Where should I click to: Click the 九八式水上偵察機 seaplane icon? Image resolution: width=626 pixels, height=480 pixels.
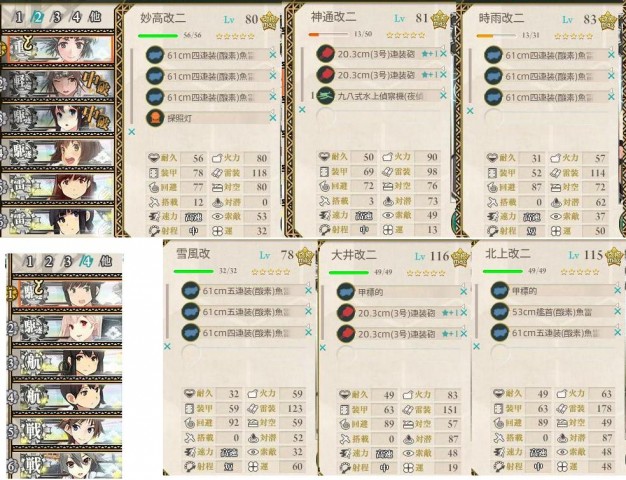(x=325, y=95)
